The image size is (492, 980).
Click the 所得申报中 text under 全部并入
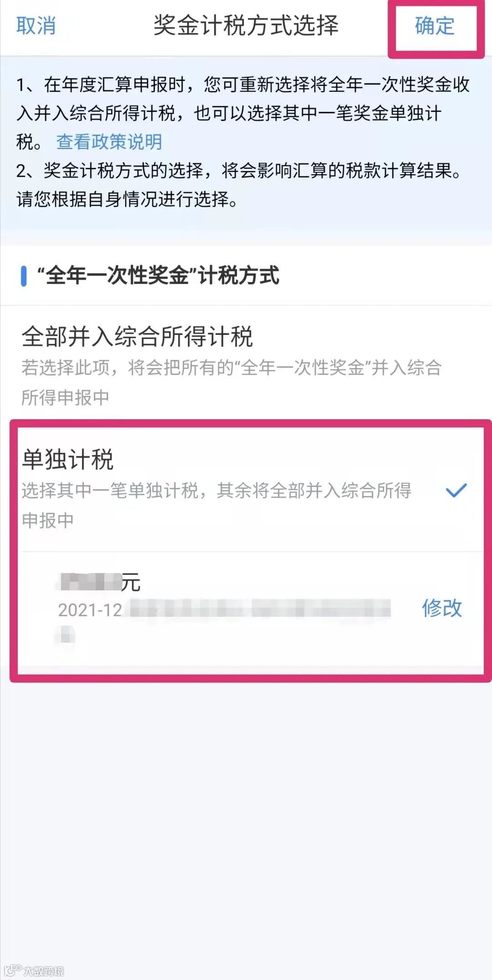pos(65,397)
